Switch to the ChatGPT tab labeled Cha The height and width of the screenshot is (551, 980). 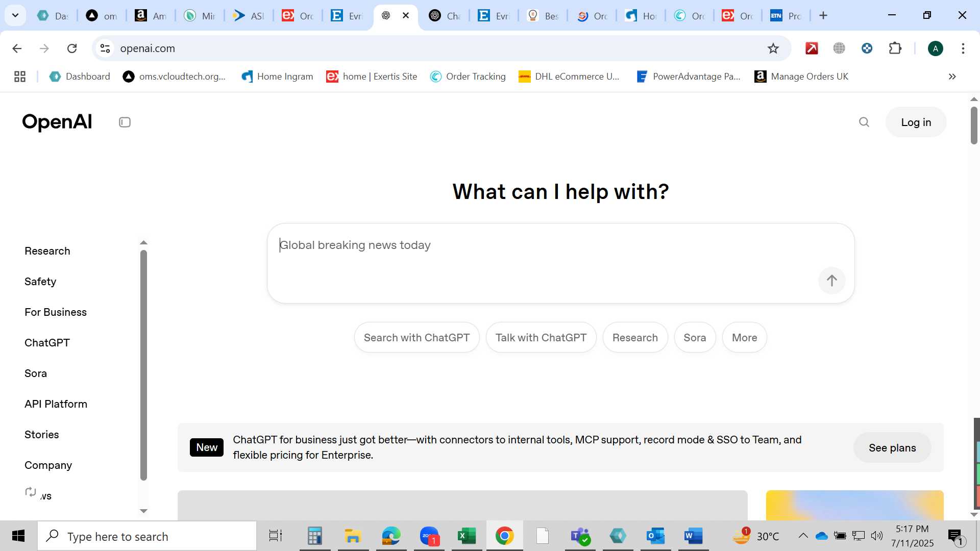445,16
